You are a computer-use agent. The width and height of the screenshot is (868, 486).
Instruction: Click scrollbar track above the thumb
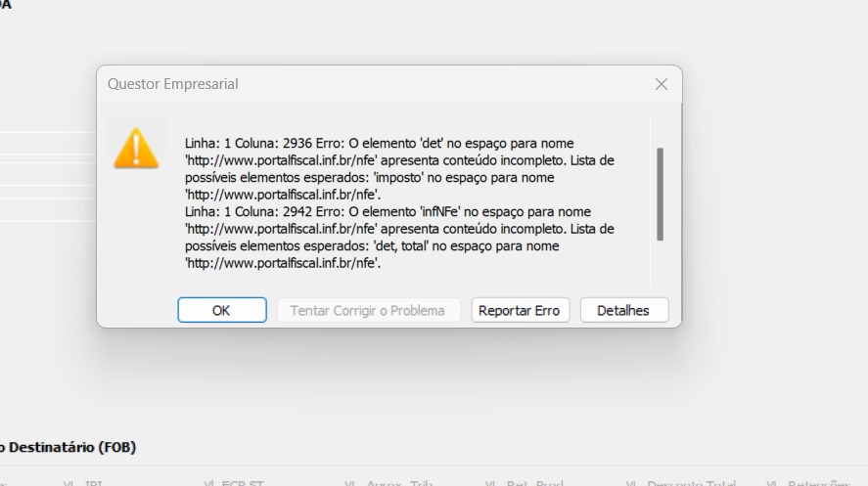(660, 133)
